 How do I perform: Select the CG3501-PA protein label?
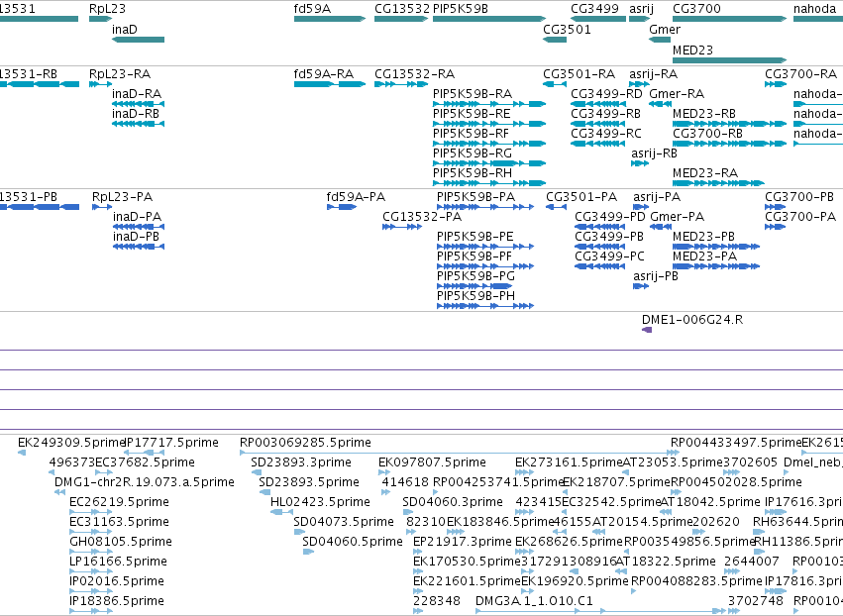pos(581,197)
